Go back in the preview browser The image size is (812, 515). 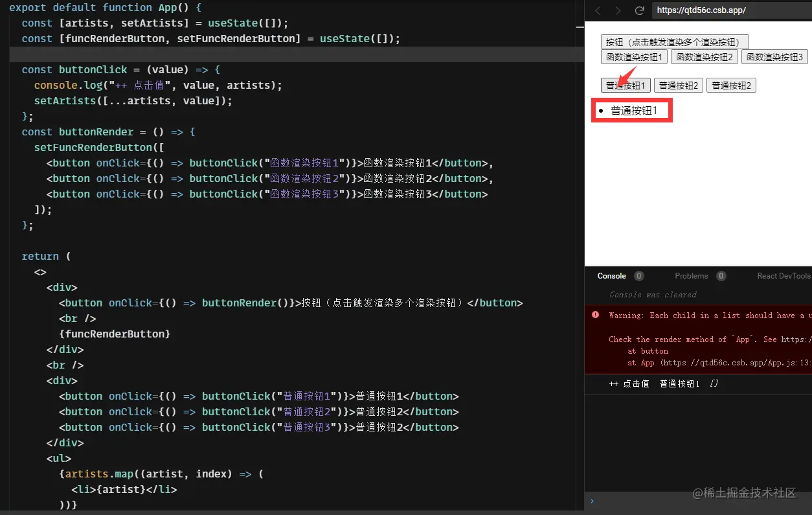pos(598,10)
